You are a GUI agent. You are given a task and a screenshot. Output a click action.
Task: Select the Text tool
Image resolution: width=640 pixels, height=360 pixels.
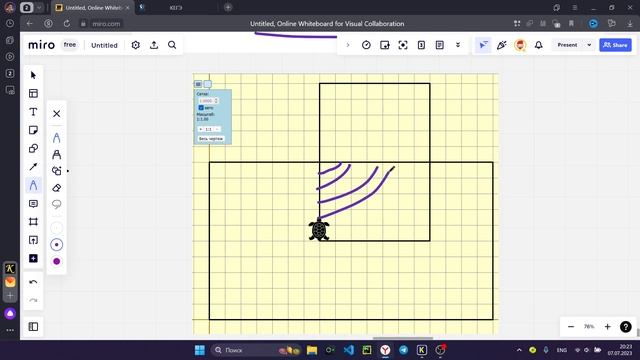coord(33,112)
